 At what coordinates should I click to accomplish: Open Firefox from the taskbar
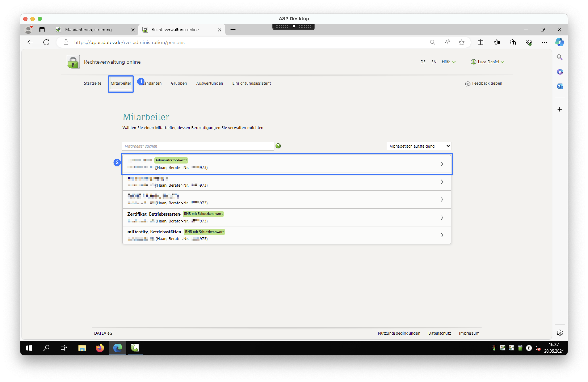(100, 348)
